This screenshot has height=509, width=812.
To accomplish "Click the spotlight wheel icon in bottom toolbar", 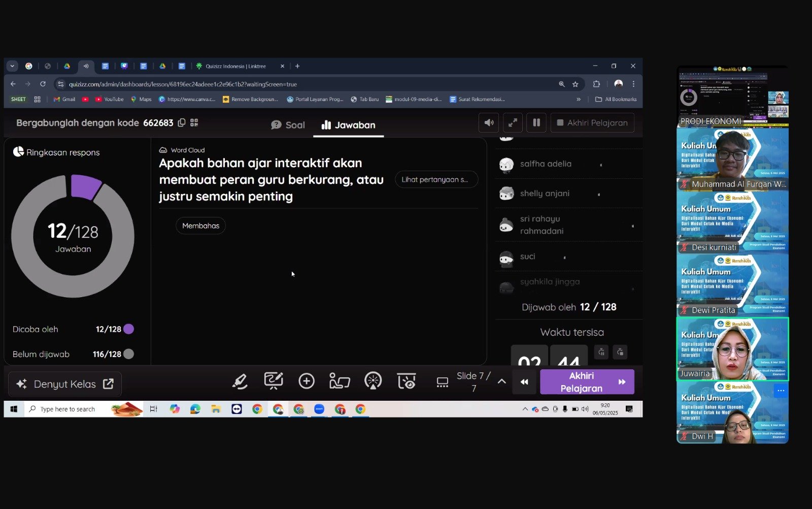I will coord(373,381).
